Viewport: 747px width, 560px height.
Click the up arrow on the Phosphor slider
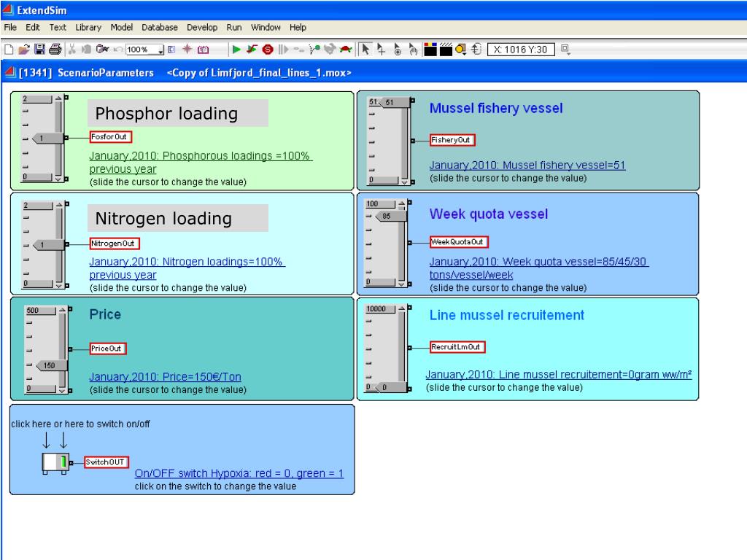[58, 98]
